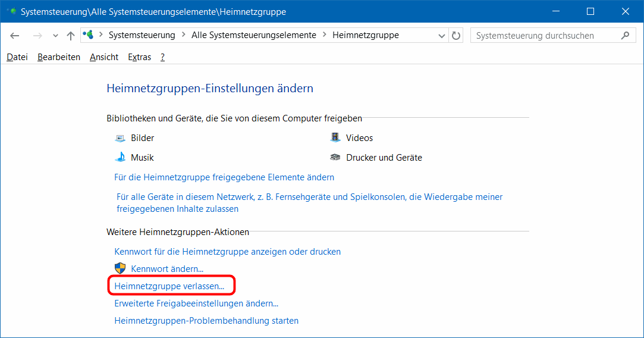This screenshot has height=338, width=644.
Task: Click the search magnifier icon
Action: click(x=624, y=36)
